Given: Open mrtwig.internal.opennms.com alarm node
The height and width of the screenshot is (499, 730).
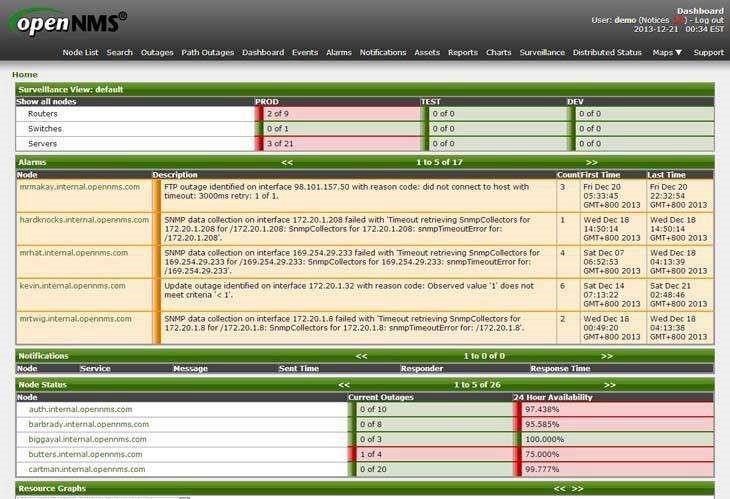Looking at the screenshot, I should (x=75, y=319).
